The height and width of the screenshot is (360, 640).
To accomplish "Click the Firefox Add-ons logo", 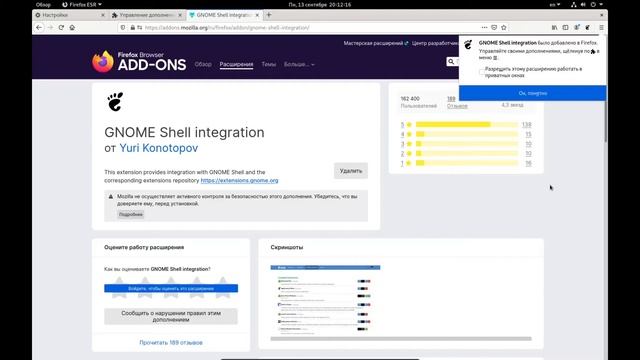I will click(x=139, y=62).
